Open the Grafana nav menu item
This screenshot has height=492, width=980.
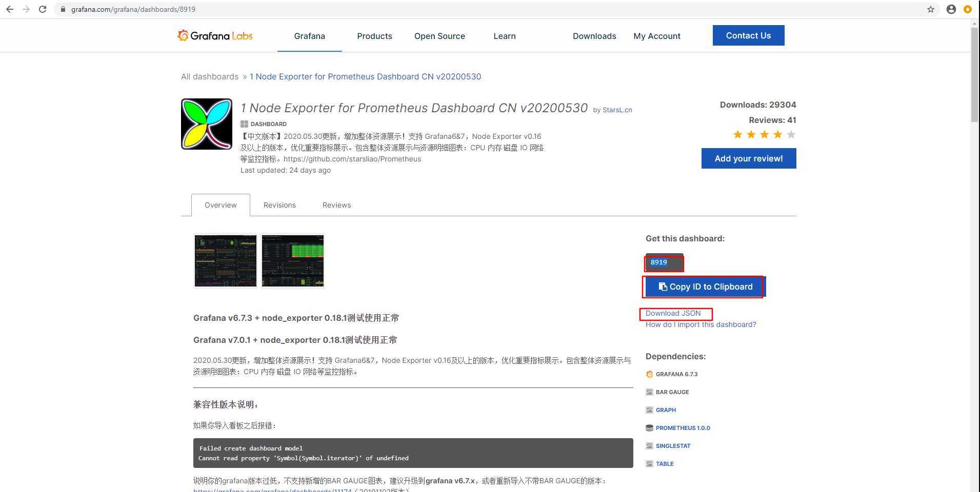310,36
